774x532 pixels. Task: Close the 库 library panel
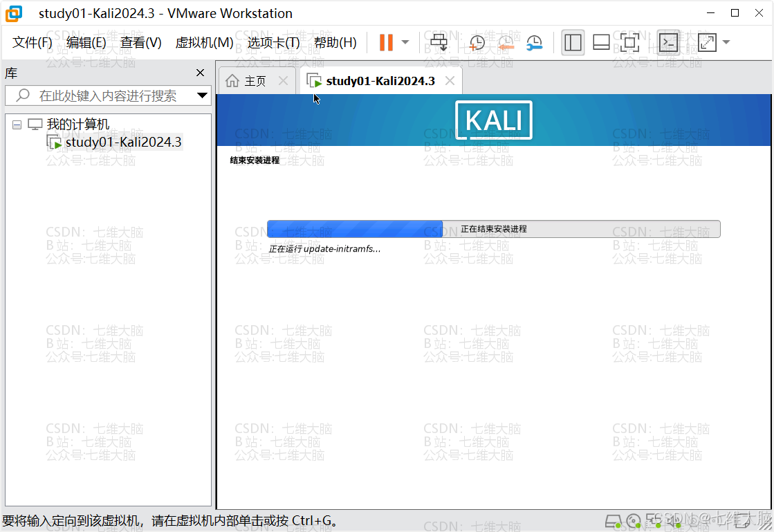tap(200, 73)
